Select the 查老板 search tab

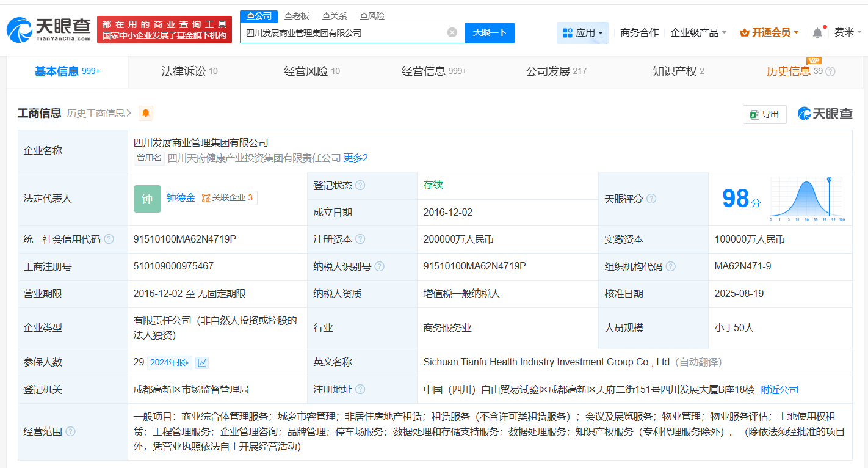pos(297,16)
